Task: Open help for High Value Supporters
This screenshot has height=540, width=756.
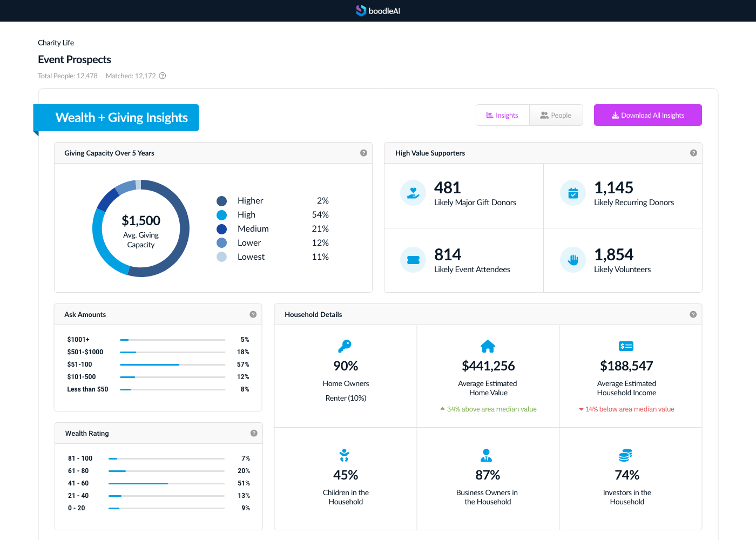Action: [x=693, y=153]
